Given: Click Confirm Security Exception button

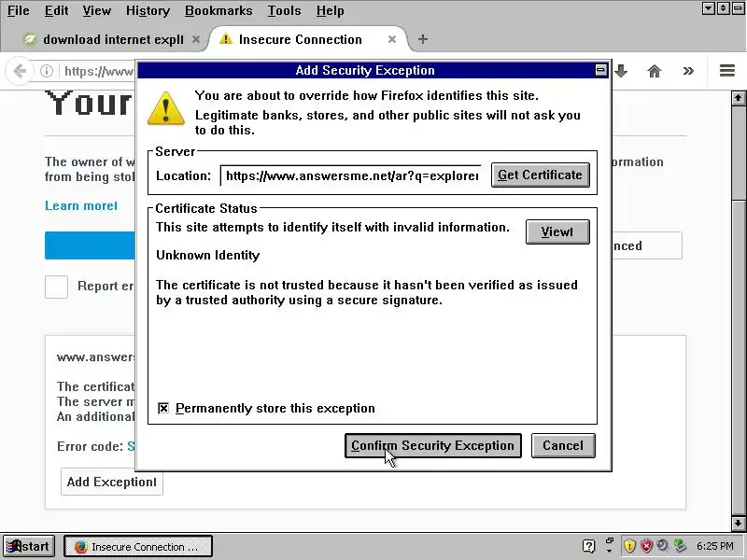Looking at the screenshot, I should [433, 446].
